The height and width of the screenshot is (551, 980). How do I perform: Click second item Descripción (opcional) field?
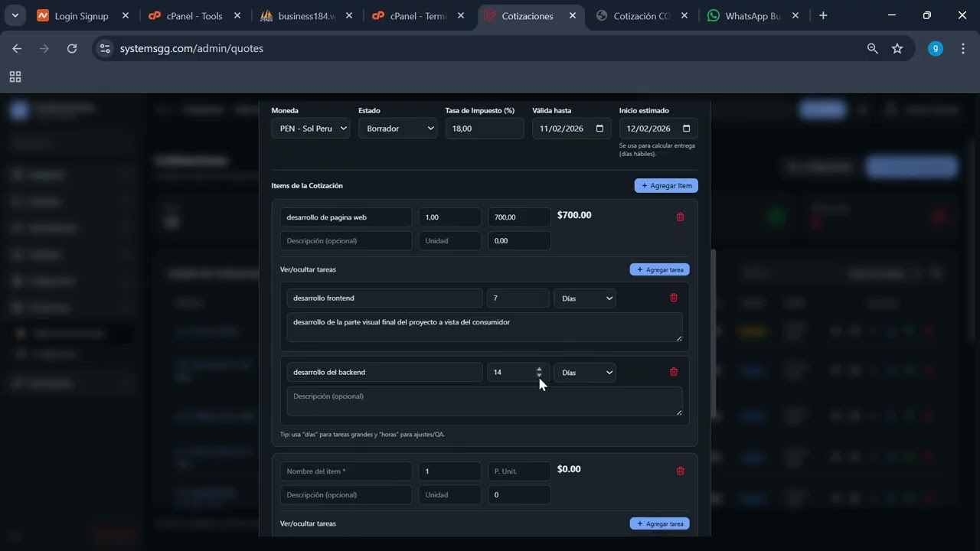(346, 494)
